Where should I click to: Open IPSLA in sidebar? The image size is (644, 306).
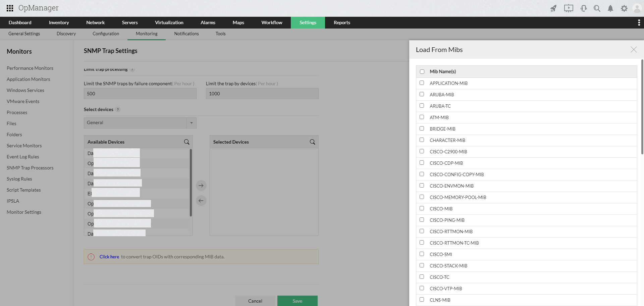13,201
